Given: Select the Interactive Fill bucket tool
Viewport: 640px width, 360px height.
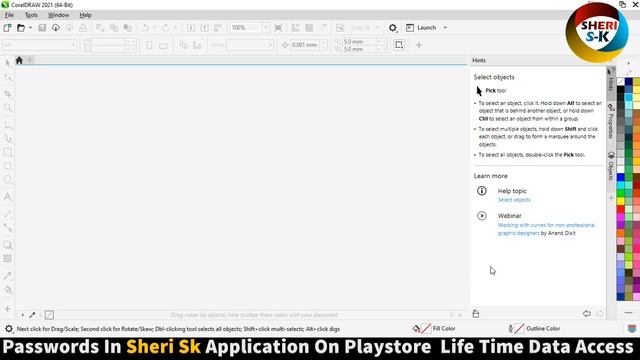Looking at the screenshot, I should [x=7, y=290].
